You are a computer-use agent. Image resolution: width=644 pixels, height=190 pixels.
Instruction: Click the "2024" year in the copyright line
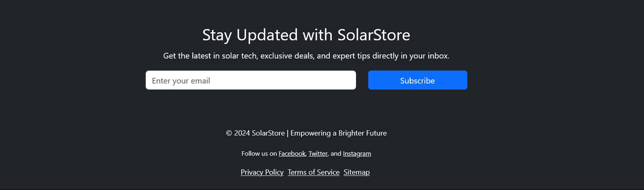tap(242, 133)
